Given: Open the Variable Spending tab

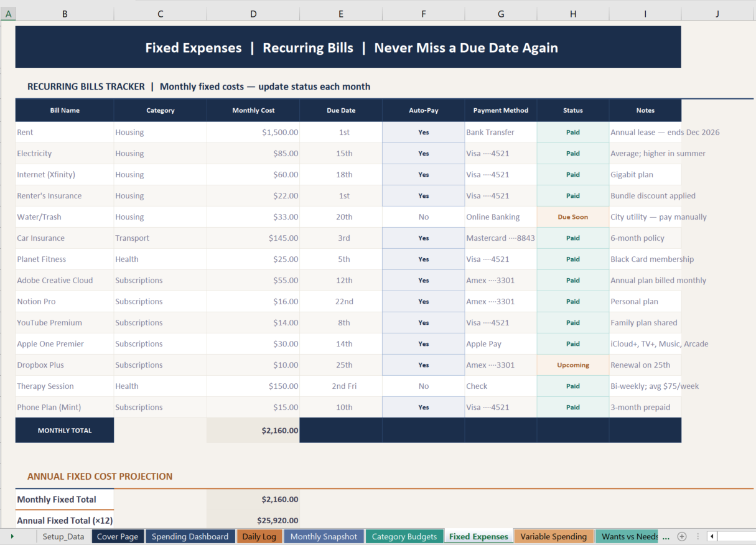Looking at the screenshot, I should pos(553,536).
